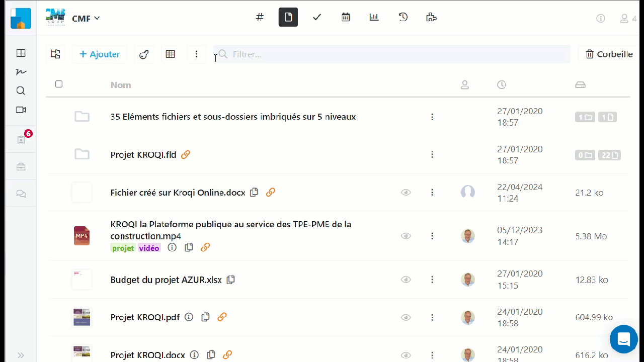Open the members count icon

pos(628,18)
